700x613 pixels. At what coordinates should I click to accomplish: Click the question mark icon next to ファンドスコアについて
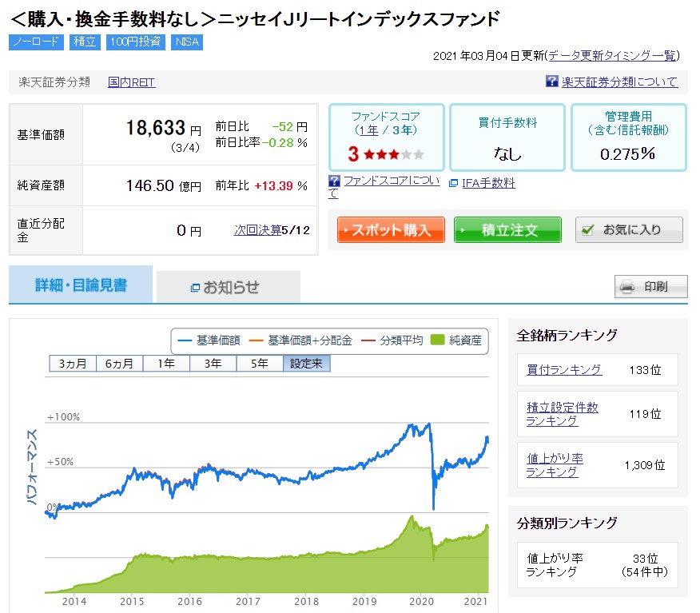(x=334, y=181)
